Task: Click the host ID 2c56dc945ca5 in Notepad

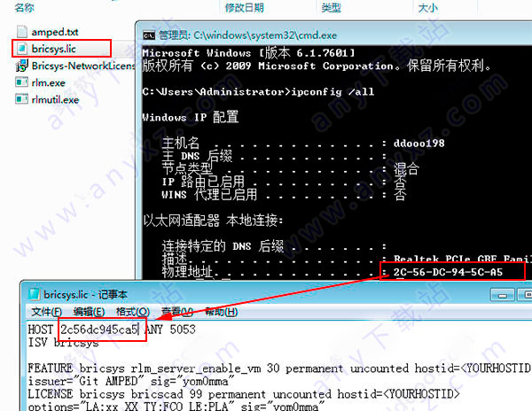Action: click(x=99, y=330)
